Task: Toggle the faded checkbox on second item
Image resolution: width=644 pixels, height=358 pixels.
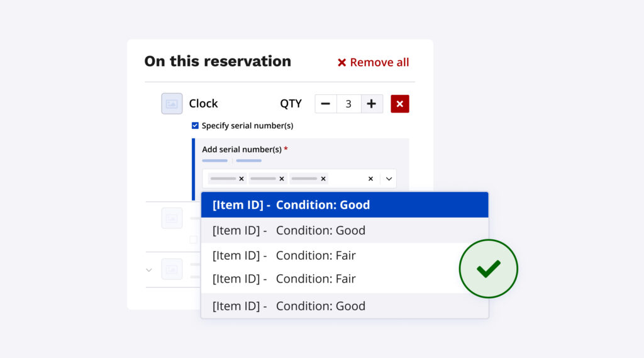Action: (x=194, y=239)
